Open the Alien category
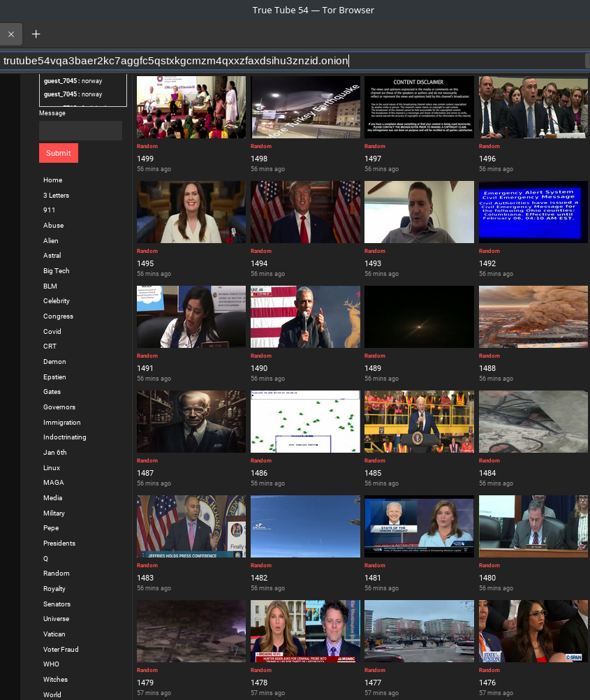590x700 pixels. tap(51, 240)
